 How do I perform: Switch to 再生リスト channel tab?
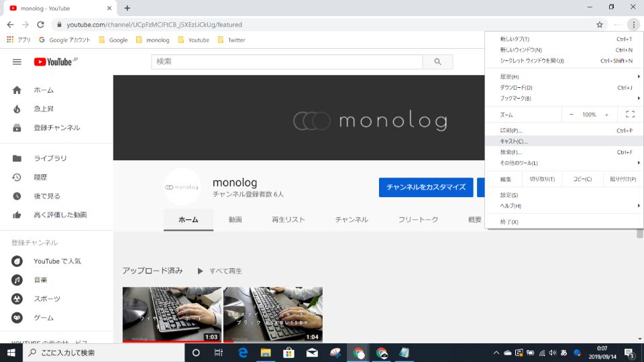(288, 220)
